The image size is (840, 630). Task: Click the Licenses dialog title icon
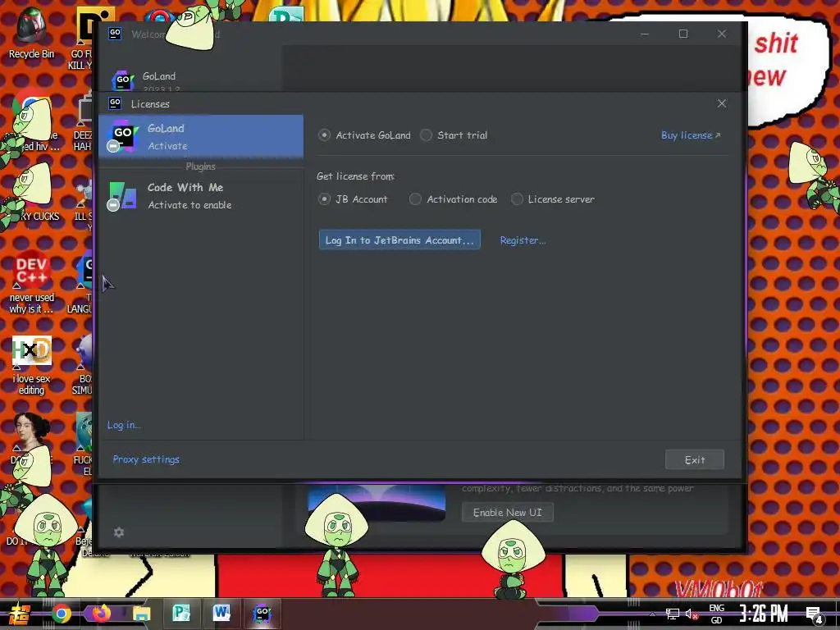point(115,103)
